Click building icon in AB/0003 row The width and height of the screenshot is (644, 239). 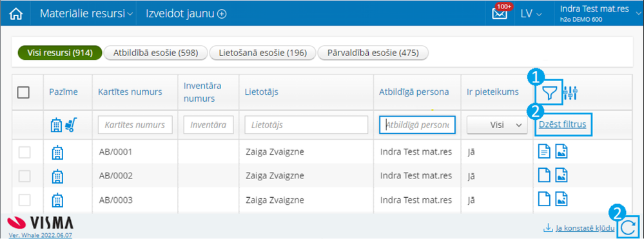57,200
